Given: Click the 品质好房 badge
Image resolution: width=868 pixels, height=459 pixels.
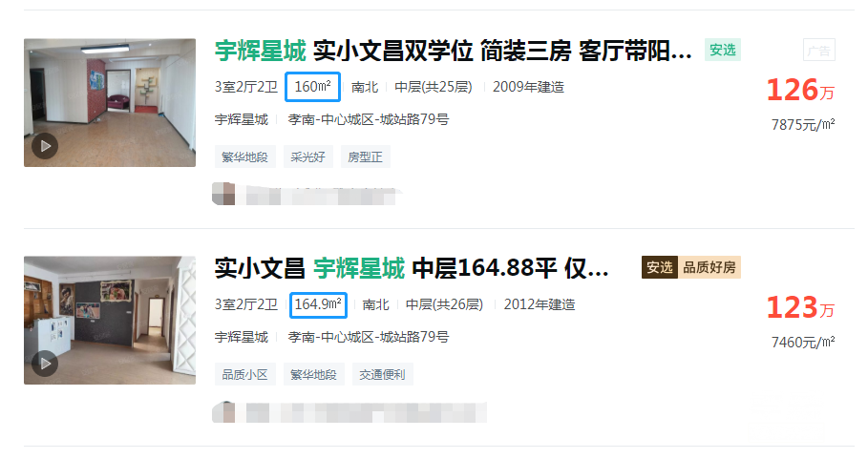Looking at the screenshot, I should coord(709,267).
